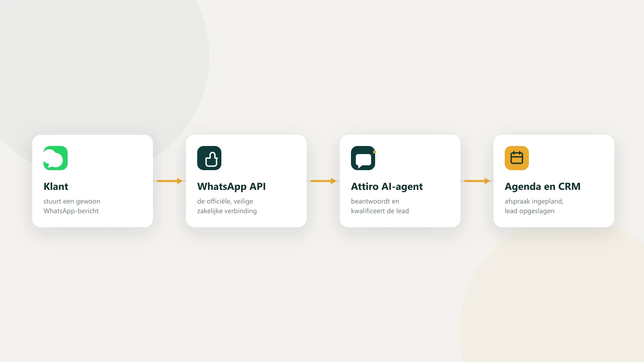644x362 pixels.
Task: Click the yellow calendar Agenda icon
Action: [517, 158]
